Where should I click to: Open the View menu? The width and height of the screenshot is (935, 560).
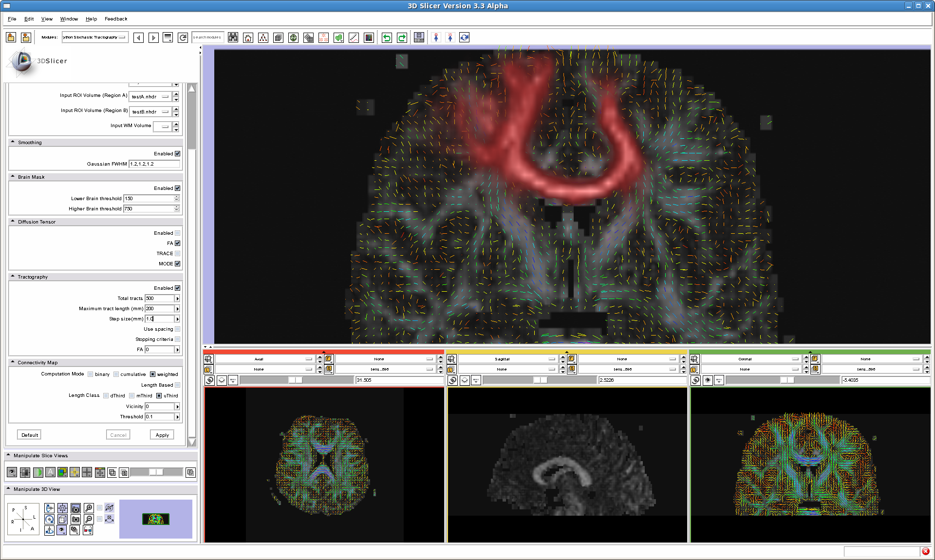click(x=47, y=19)
